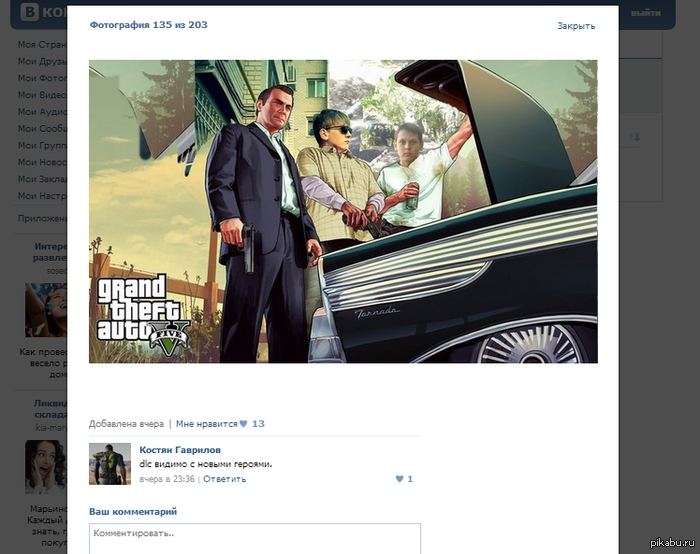The image size is (700, 554).
Task: Click the like count 13
Action: pyautogui.click(x=258, y=424)
